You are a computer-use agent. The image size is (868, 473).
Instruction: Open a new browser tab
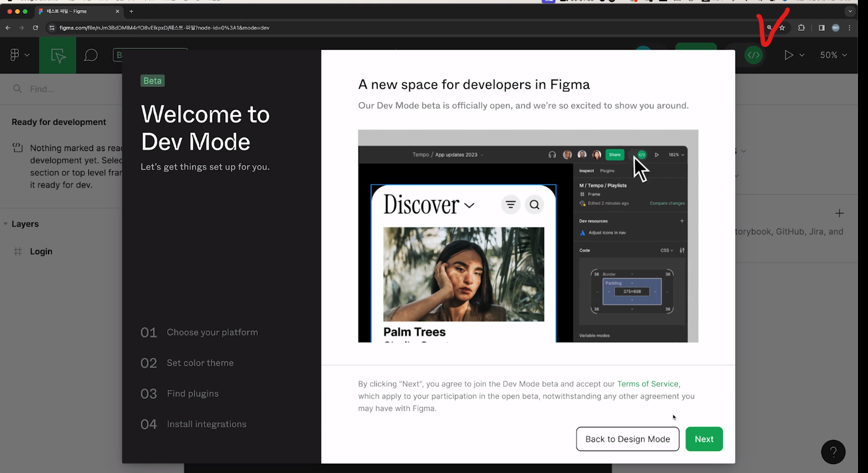coord(131,11)
